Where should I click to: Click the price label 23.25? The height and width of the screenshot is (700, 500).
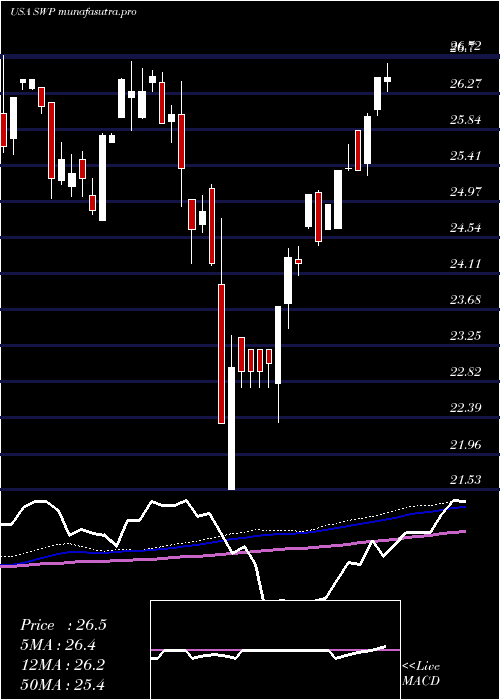point(466,336)
